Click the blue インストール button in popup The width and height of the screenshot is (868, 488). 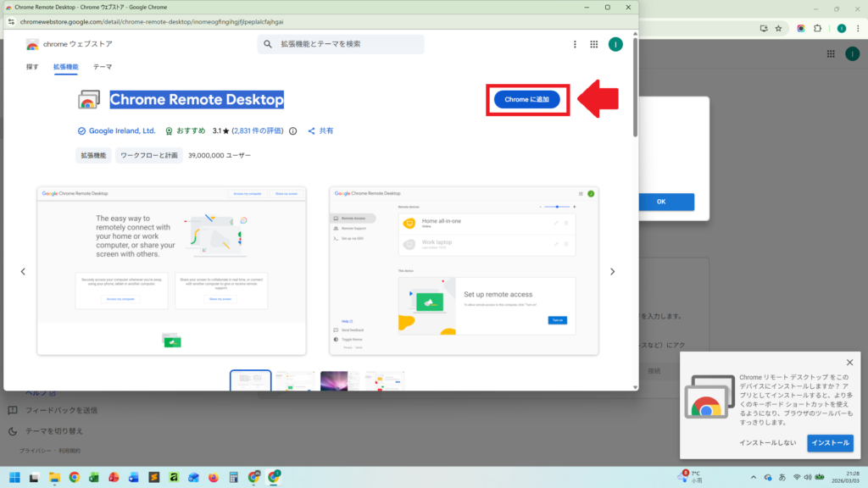coord(830,443)
